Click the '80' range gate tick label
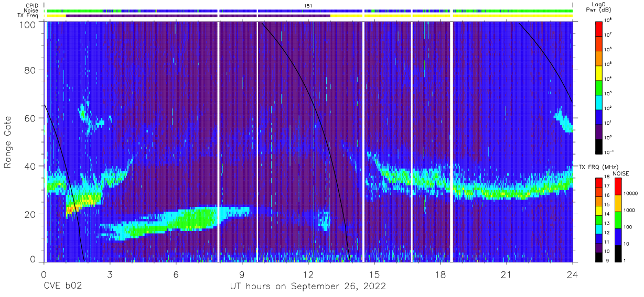644x297 pixels. click(30, 70)
